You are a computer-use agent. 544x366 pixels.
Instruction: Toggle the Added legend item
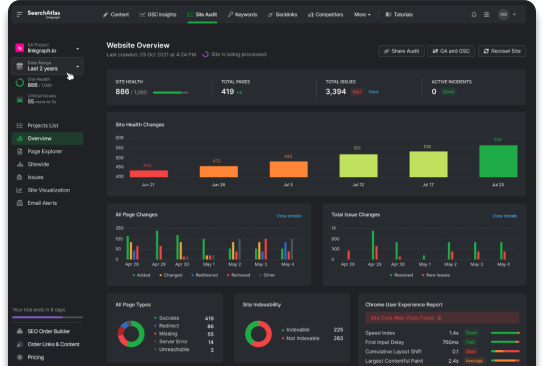[x=141, y=275]
